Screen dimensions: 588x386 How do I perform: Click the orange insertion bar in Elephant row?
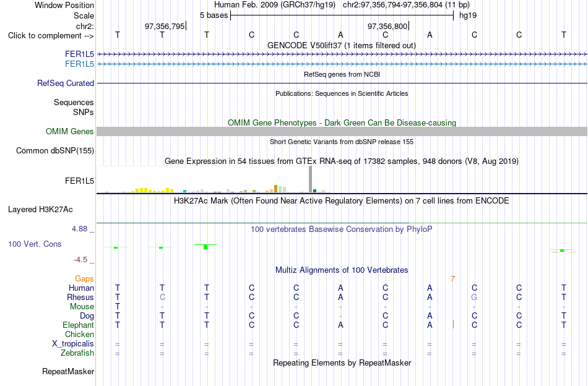[453, 324]
